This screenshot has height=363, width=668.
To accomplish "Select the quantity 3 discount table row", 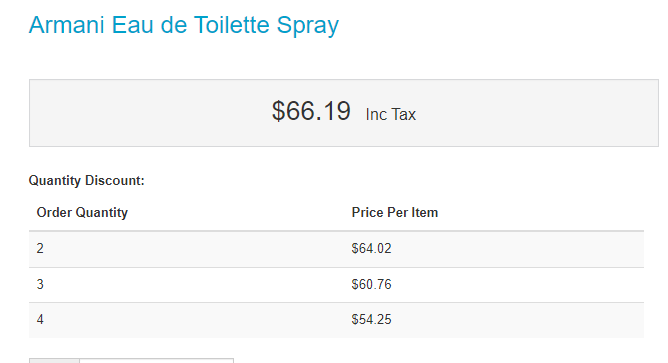I will (x=336, y=285).
